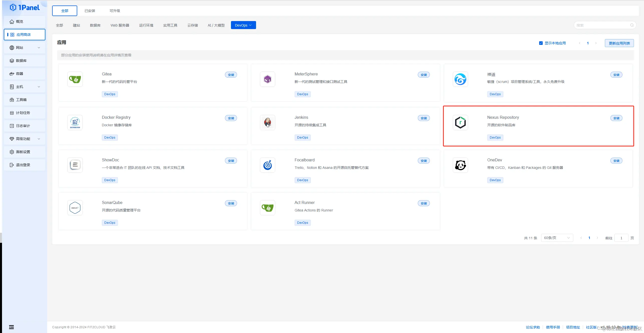Expand the 高级功能 sidebar menu

24,139
